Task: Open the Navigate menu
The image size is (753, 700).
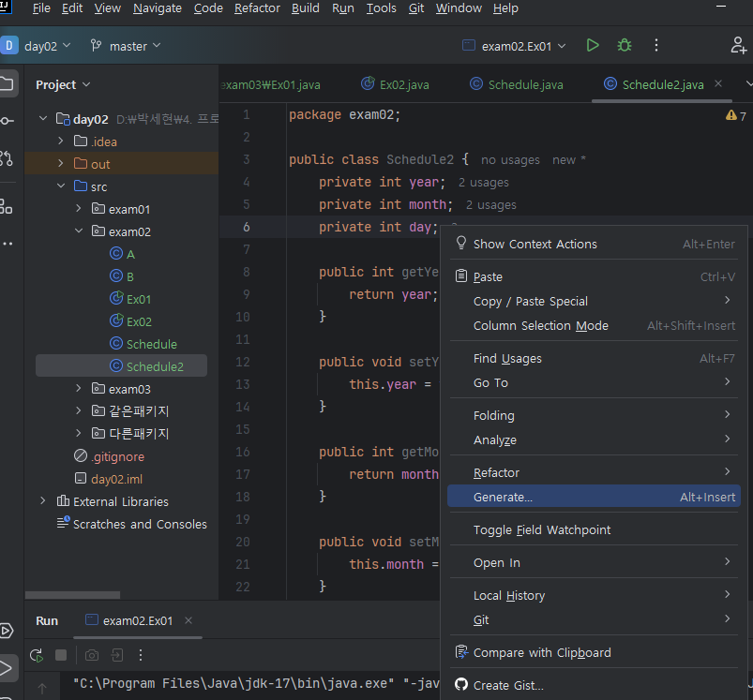Action: coord(158,8)
